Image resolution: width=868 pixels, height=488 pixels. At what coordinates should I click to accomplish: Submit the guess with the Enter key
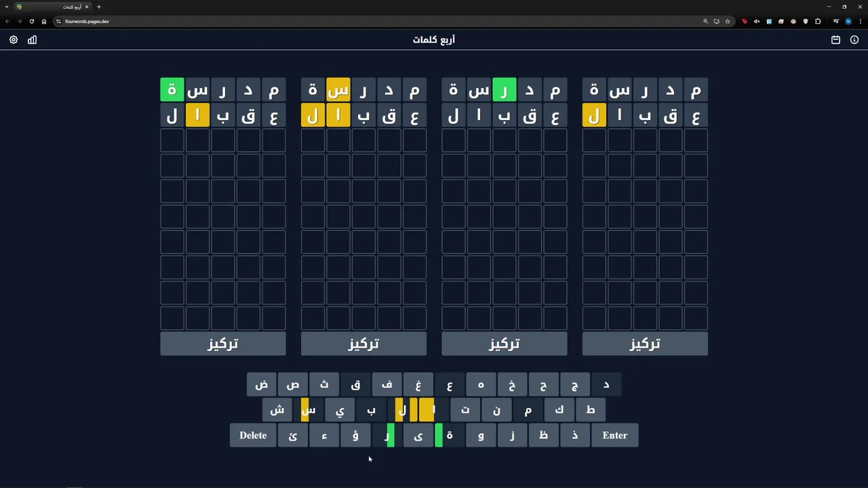(x=615, y=435)
